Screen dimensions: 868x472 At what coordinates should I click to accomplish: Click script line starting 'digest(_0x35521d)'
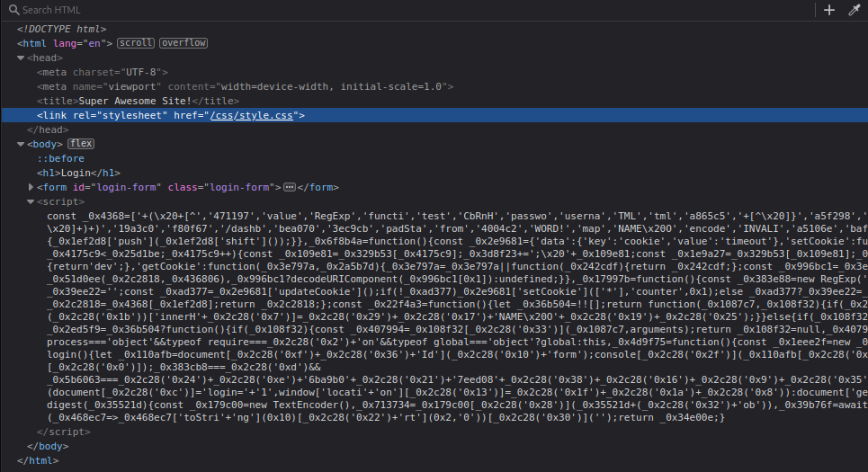tap(457, 405)
